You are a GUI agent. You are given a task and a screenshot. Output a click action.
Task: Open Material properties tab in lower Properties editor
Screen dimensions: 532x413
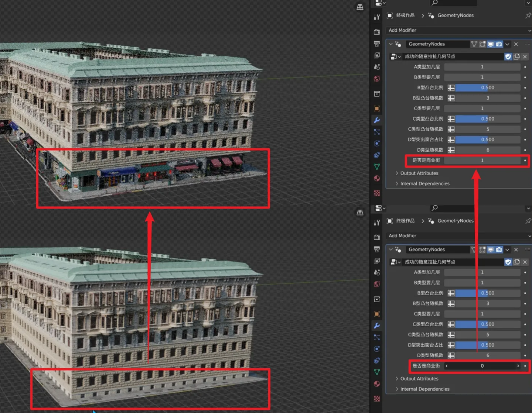(x=377, y=384)
